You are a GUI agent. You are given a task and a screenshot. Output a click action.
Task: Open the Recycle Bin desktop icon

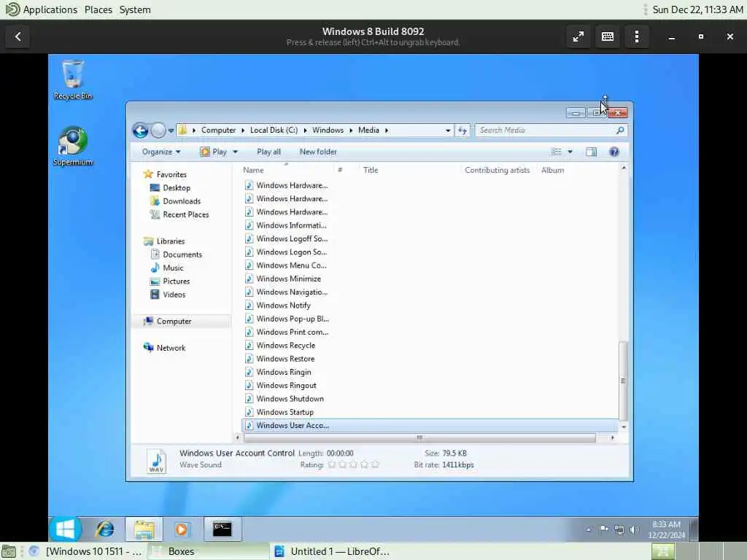(73, 79)
